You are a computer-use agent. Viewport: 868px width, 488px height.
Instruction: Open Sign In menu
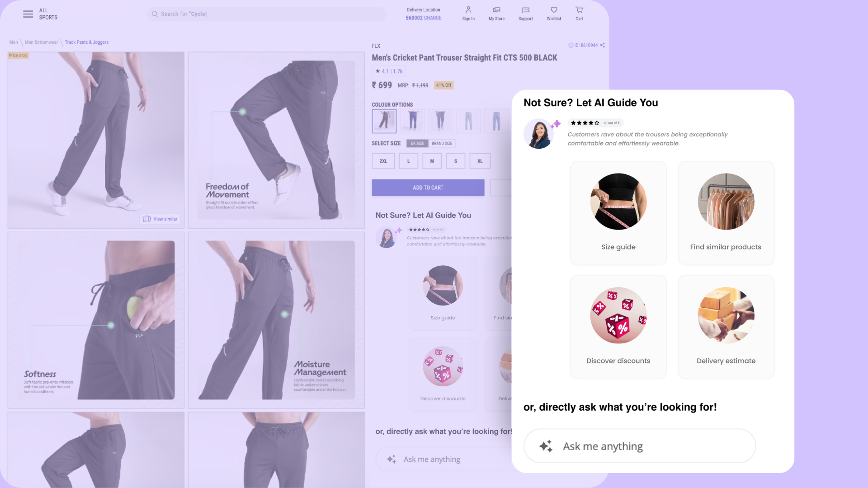[x=468, y=14]
